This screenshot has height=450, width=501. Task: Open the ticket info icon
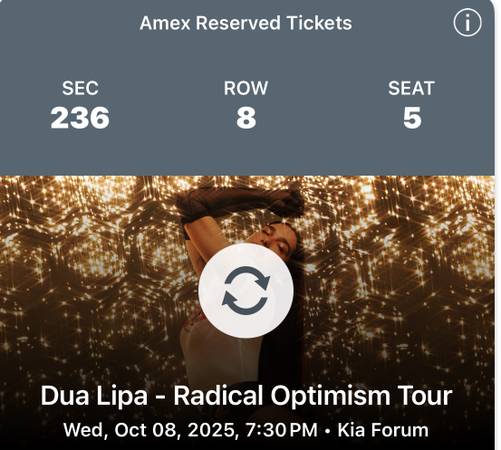point(467,23)
